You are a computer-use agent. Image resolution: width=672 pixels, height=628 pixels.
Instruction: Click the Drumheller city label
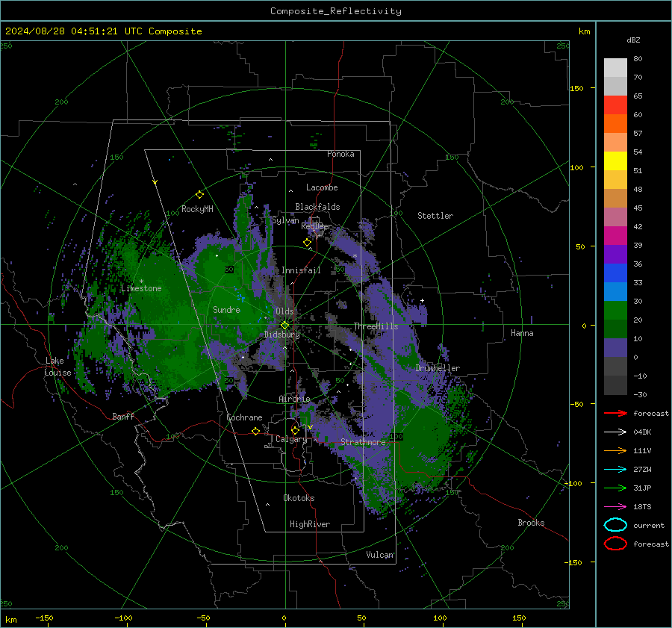point(438,368)
